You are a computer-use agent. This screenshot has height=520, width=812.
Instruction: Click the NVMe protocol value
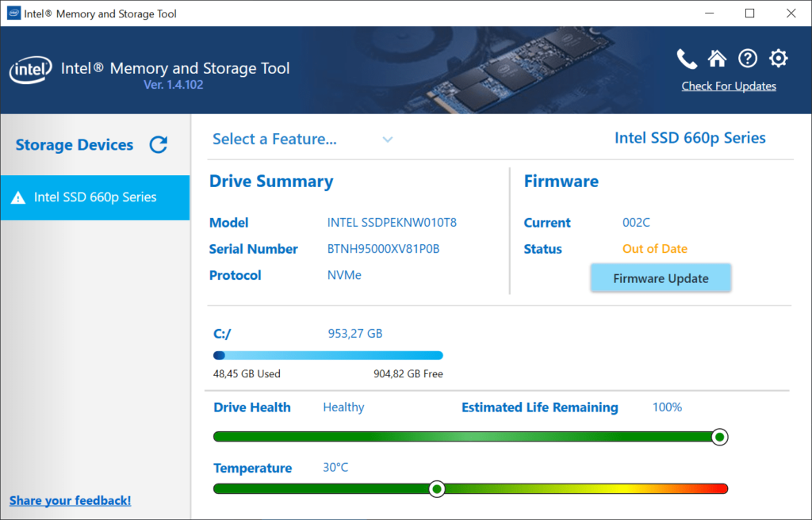(344, 275)
